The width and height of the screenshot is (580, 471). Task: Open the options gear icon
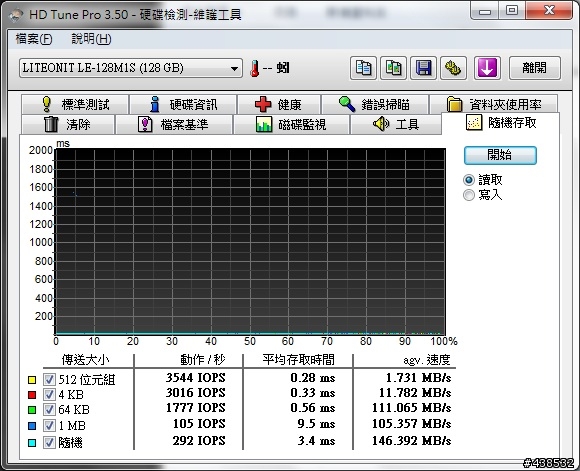click(453, 68)
